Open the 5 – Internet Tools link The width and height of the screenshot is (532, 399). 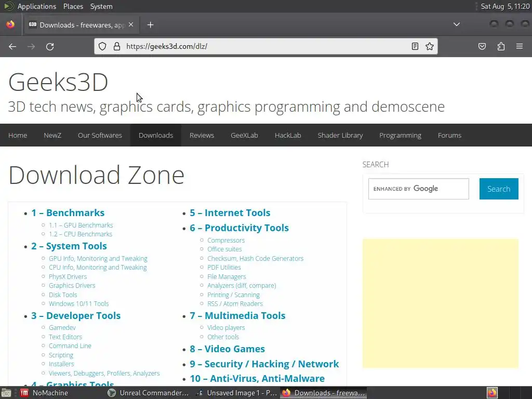[x=230, y=212]
